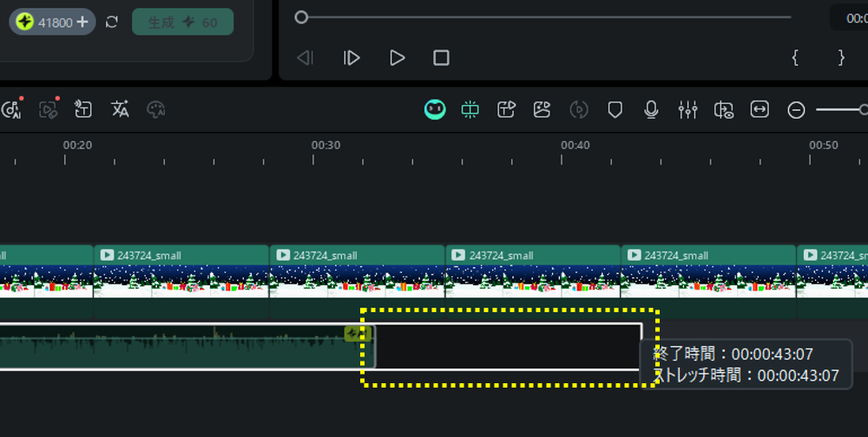Toggle the green auto ripple icon
This screenshot has height=437, width=868.
[x=470, y=109]
